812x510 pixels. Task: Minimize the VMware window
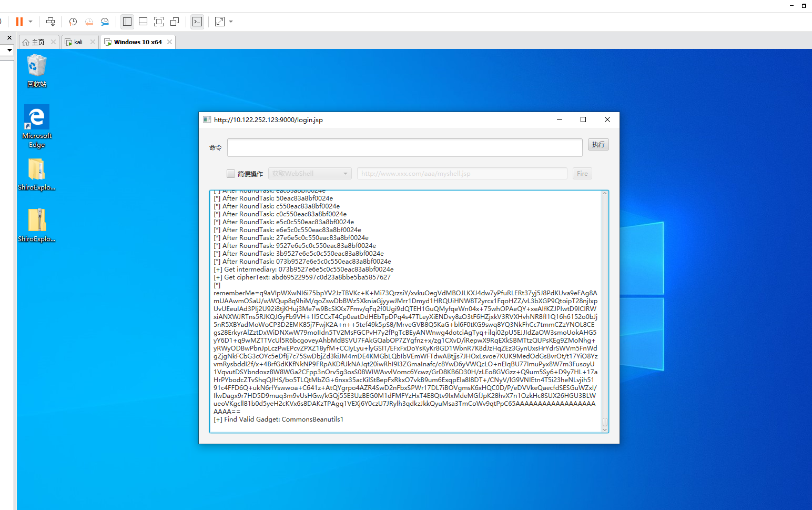pyautogui.click(x=792, y=5)
